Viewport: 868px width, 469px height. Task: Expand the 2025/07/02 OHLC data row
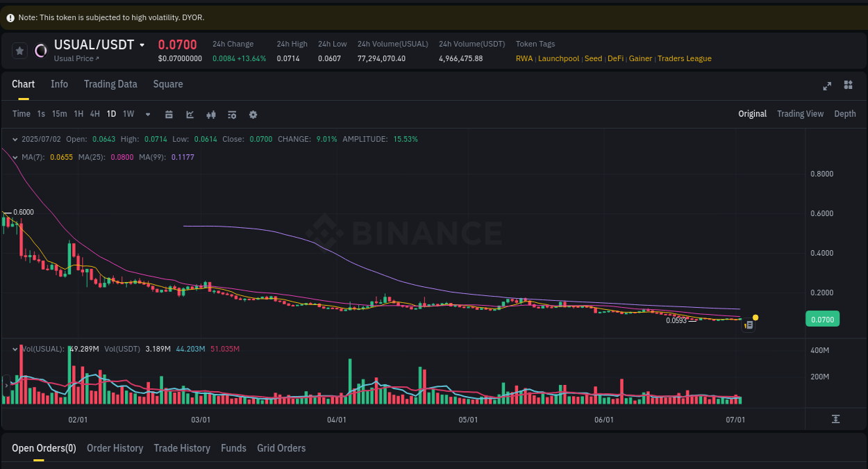(x=15, y=139)
